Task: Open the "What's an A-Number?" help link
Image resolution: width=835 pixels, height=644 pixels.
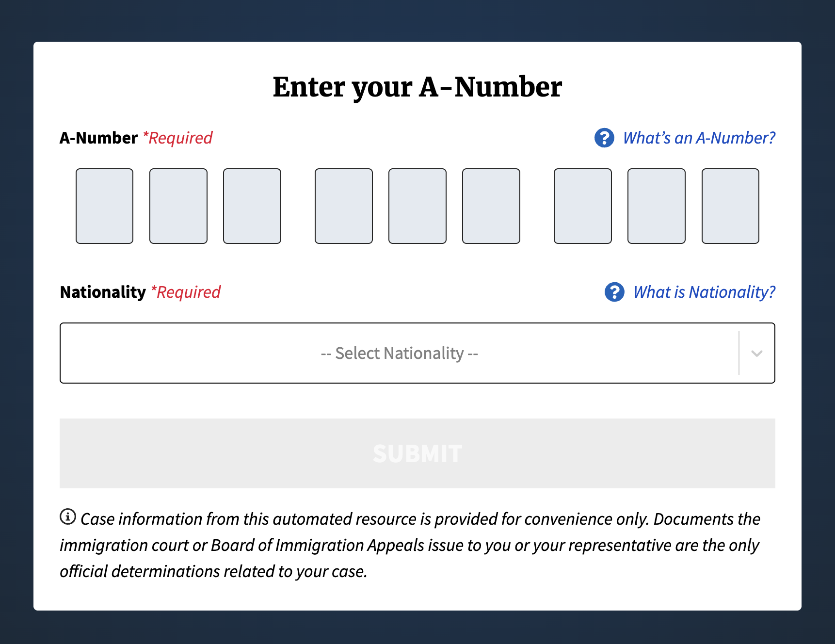Action: point(699,138)
